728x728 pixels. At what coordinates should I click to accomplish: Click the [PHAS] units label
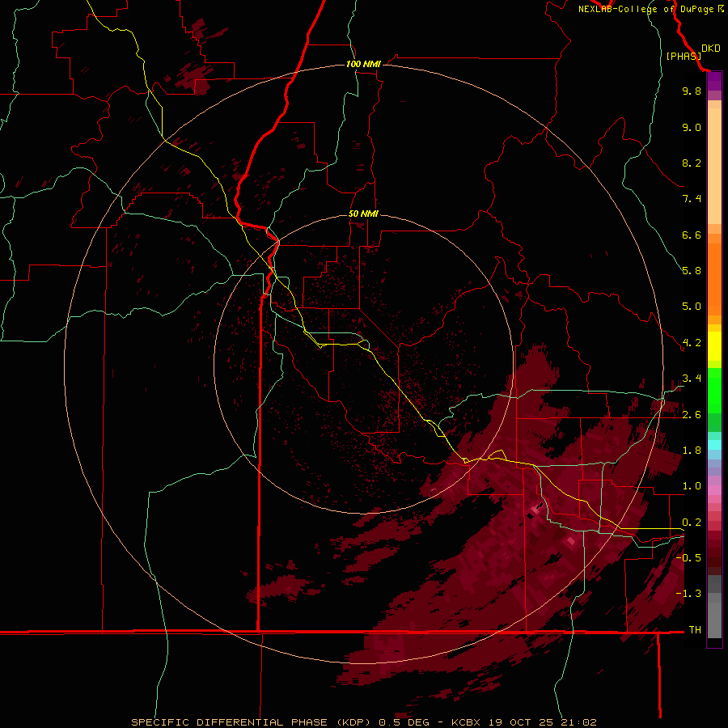coord(684,56)
